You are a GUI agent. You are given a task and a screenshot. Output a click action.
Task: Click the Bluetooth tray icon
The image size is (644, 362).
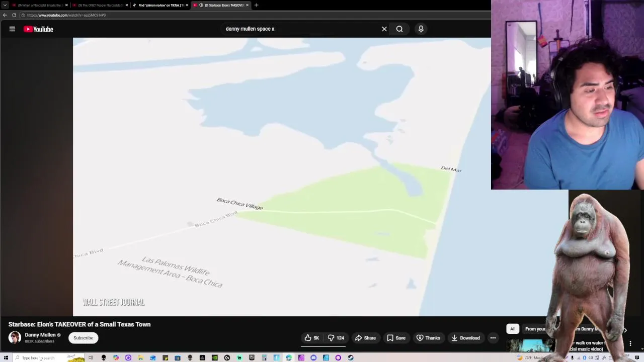coord(585,357)
